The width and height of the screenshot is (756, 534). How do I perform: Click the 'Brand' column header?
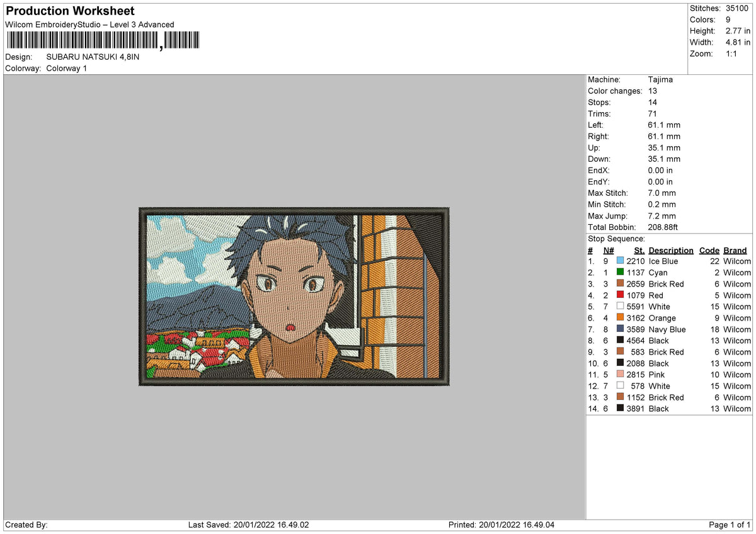(x=735, y=251)
